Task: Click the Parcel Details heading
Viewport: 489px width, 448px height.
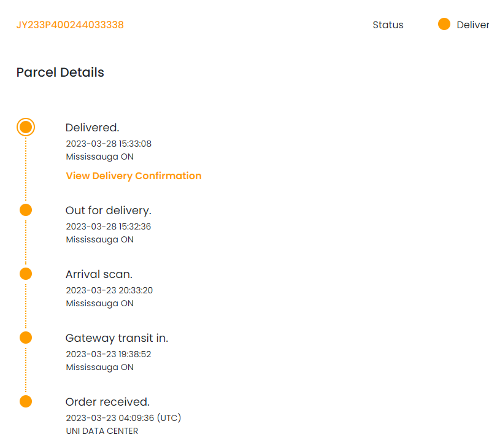Action: coord(60,72)
